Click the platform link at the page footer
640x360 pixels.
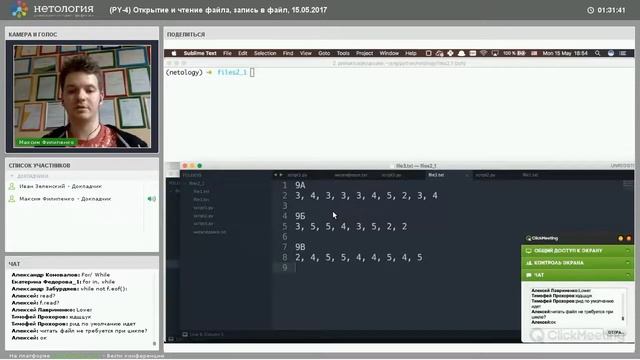pyautogui.click(x=76, y=356)
